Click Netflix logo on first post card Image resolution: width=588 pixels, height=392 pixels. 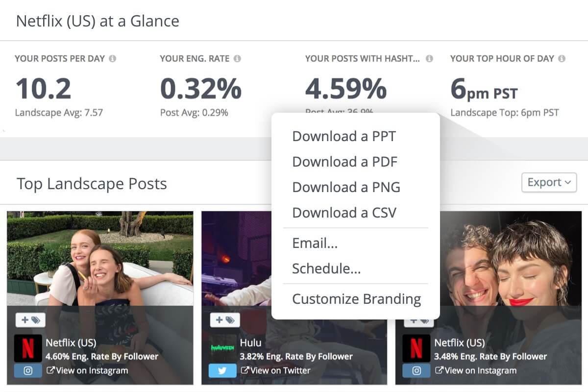coord(28,348)
